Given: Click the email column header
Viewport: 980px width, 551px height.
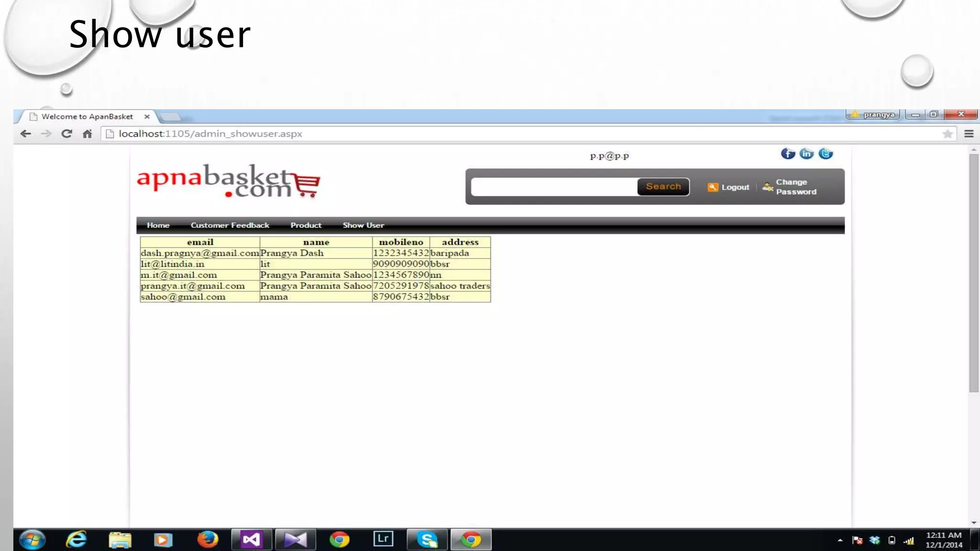Looking at the screenshot, I should [x=200, y=242].
